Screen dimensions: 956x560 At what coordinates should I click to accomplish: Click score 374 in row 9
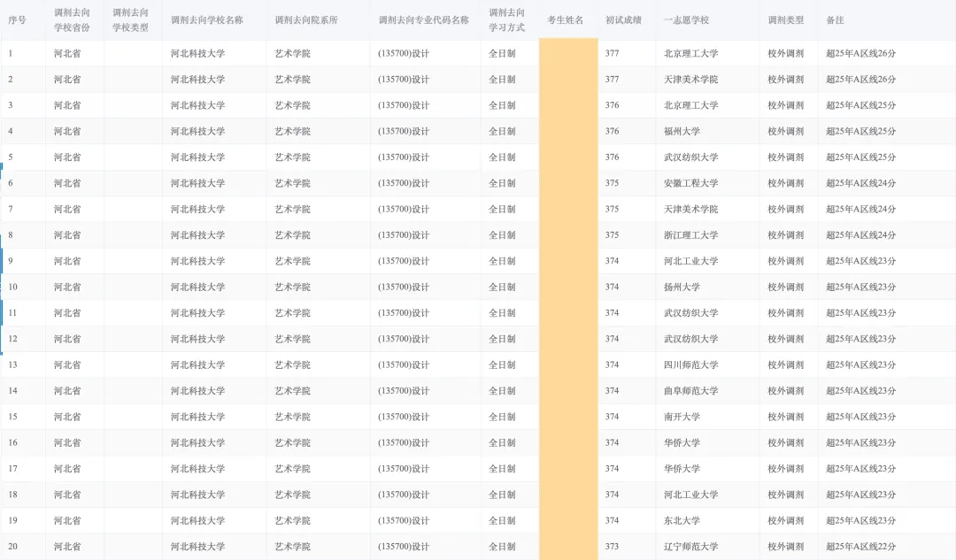(613, 261)
